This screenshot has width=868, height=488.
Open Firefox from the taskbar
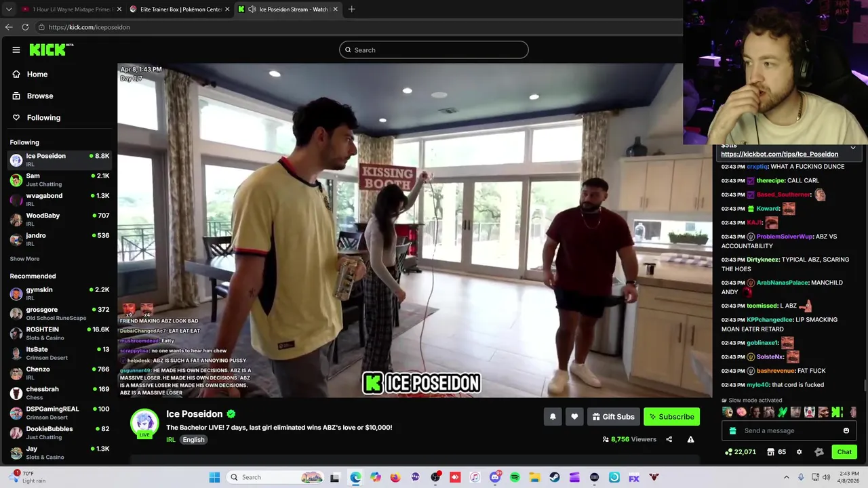pos(395,477)
